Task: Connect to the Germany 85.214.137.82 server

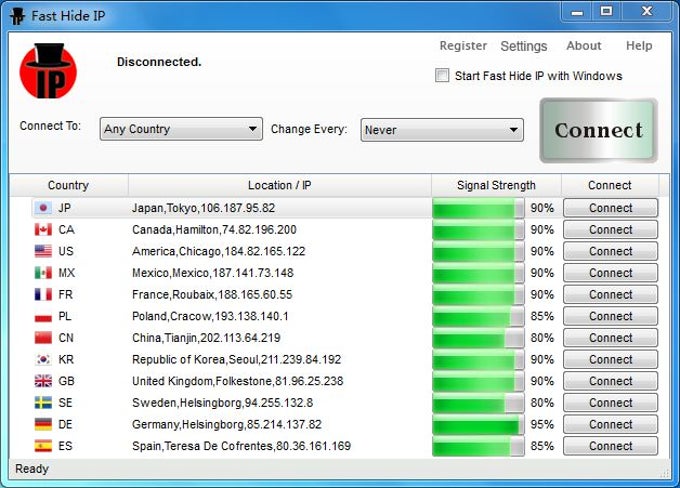Action: [610, 424]
